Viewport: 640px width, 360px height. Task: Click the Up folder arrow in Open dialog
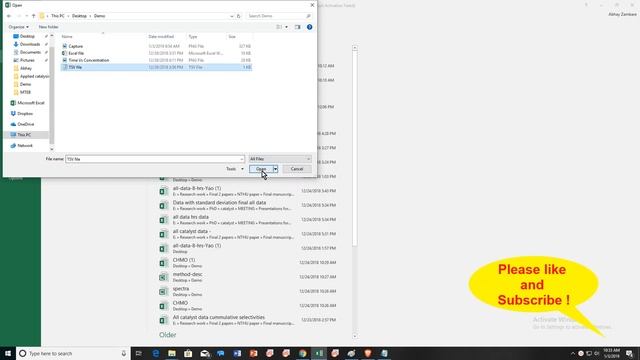tap(33, 16)
